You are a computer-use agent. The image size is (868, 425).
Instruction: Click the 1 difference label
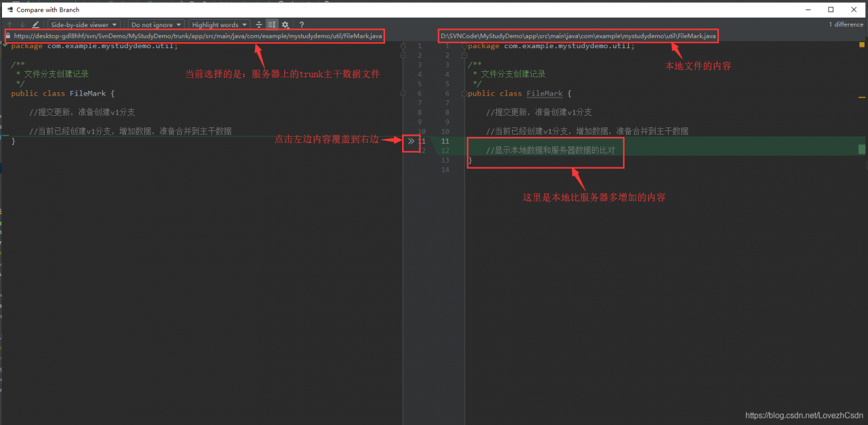pos(846,24)
